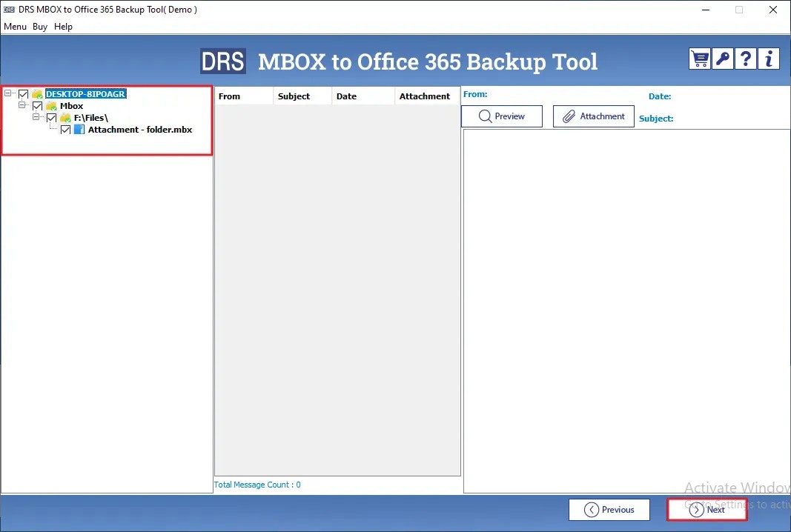Click the info about icon

(769, 59)
